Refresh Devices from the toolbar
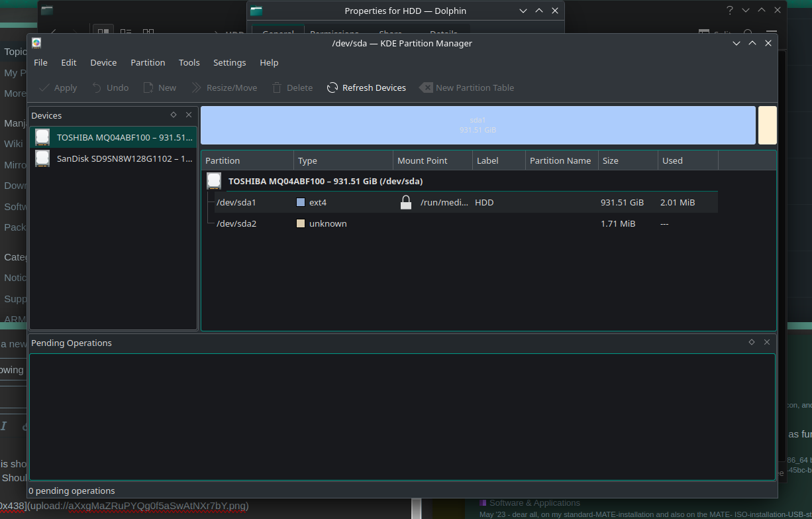 pyautogui.click(x=366, y=87)
